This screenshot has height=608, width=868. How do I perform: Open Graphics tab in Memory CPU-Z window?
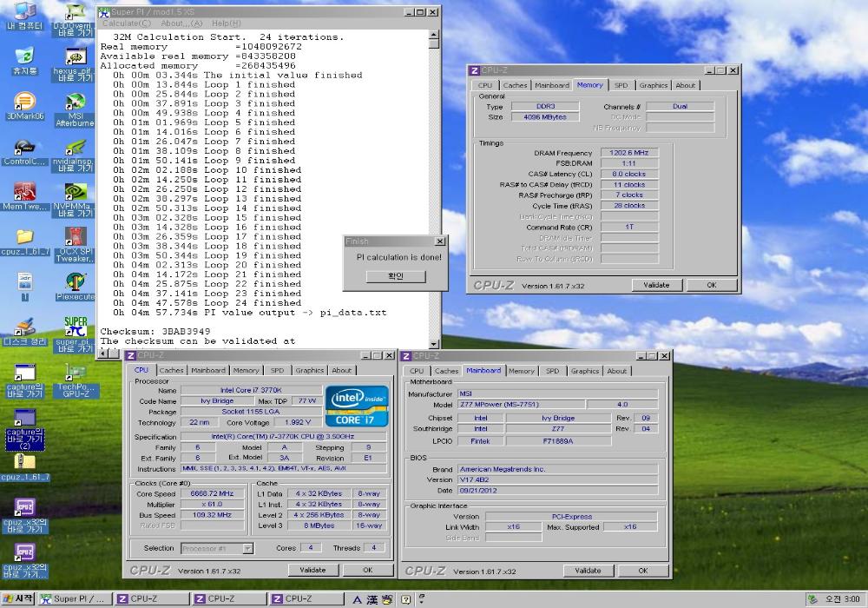click(x=654, y=85)
